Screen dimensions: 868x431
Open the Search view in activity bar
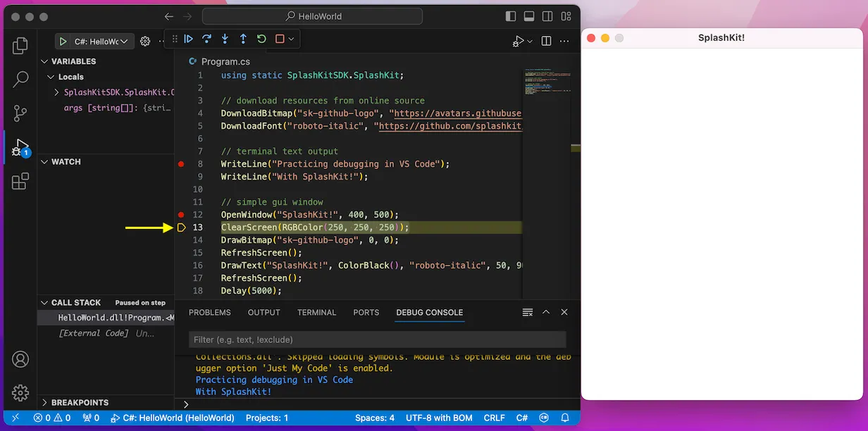pyautogui.click(x=20, y=80)
